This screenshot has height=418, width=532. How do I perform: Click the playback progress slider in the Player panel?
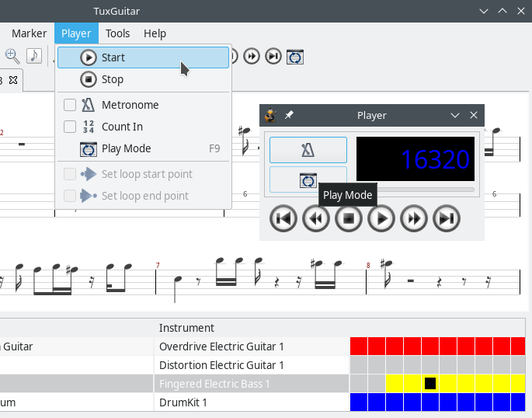click(426, 189)
